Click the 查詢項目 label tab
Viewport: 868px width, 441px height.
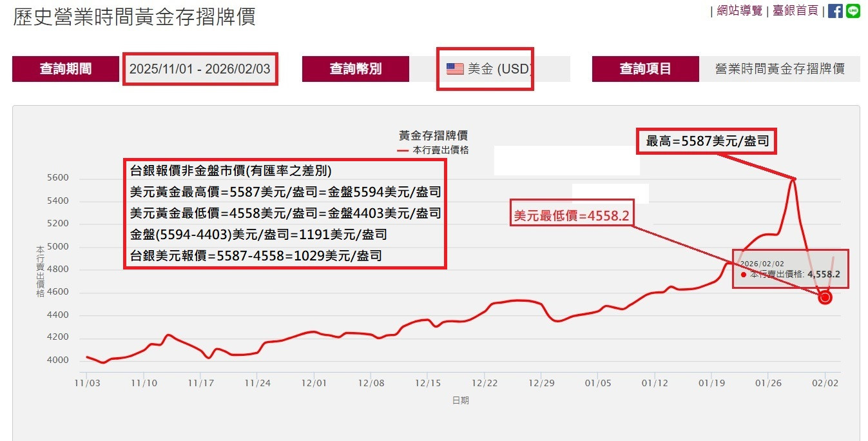pos(646,69)
